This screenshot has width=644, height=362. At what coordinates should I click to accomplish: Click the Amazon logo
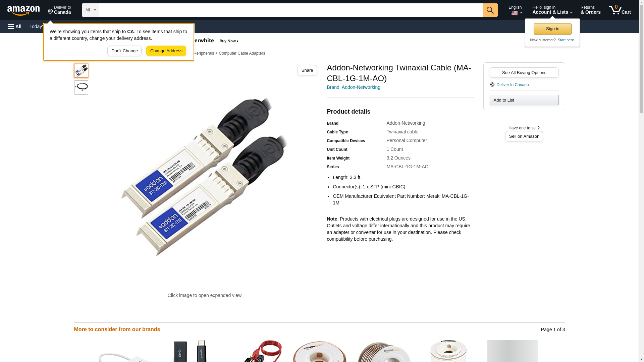coord(23,10)
